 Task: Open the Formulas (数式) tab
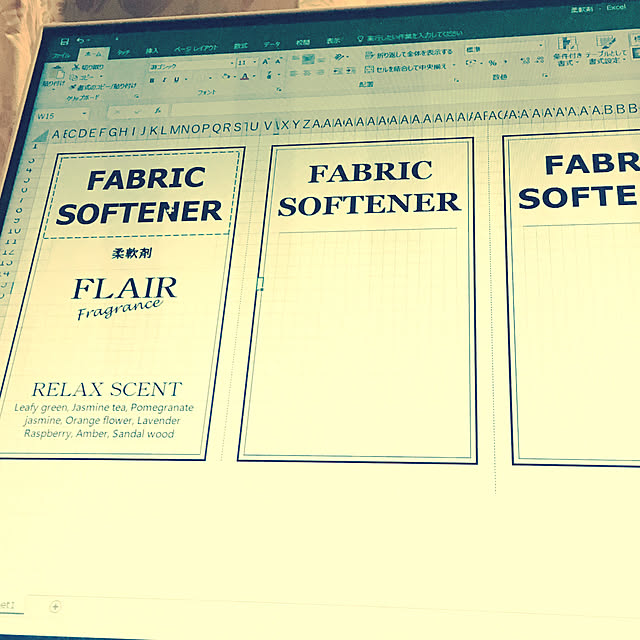(241, 46)
